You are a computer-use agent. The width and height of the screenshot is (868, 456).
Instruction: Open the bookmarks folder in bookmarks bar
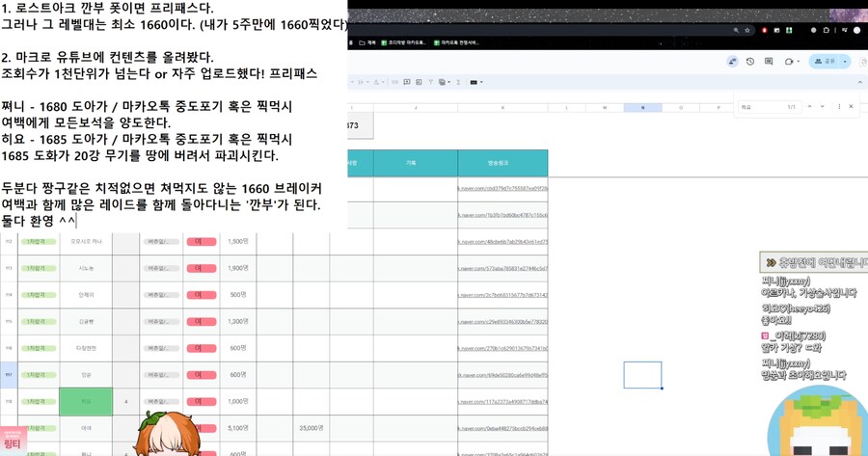367,42
